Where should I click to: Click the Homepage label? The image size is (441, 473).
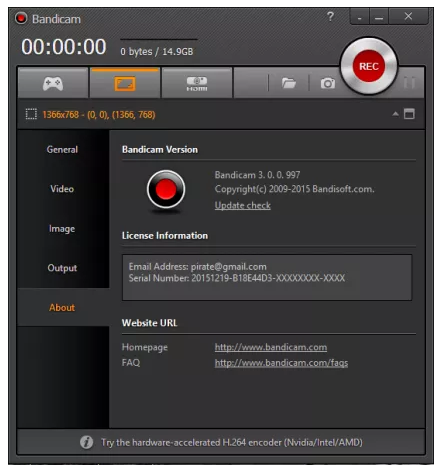(145, 347)
